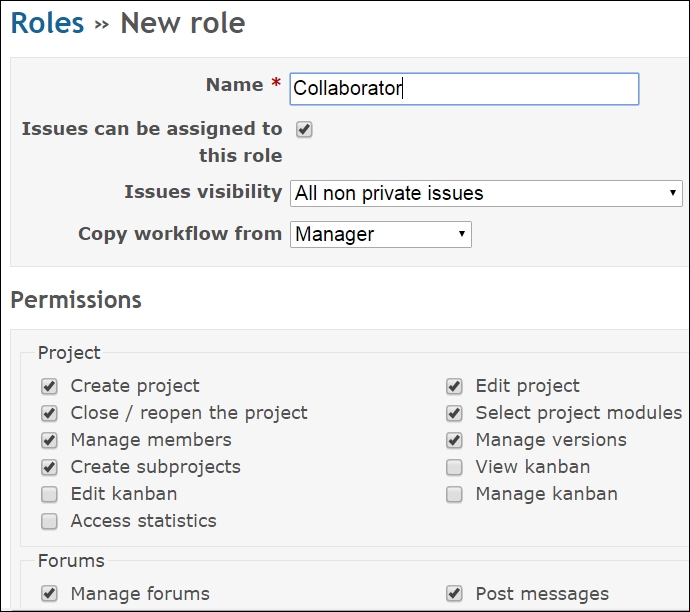Image resolution: width=690 pixels, height=612 pixels.
Task: Enable the View kanban permission
Action: pyautogui.click(x=454, y=467)
